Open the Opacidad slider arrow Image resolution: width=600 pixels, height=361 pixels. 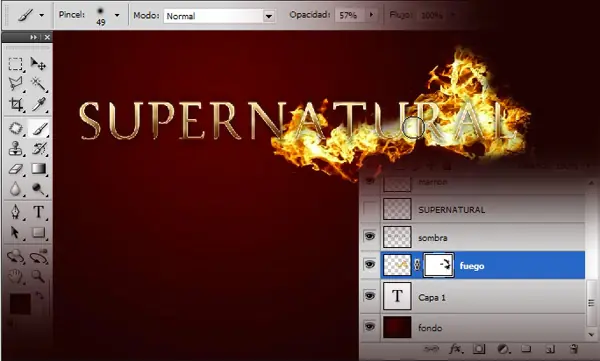coord(371,15)
